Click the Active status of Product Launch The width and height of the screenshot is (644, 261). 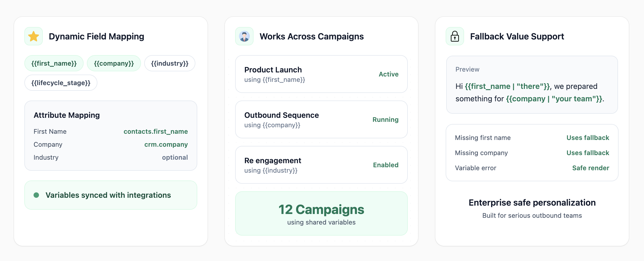pos(388,74)
